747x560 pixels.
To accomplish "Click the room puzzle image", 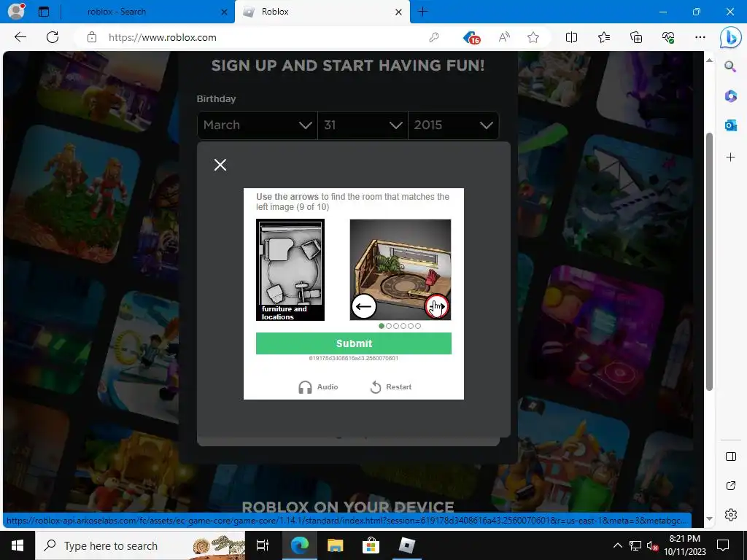I will 400,270.
